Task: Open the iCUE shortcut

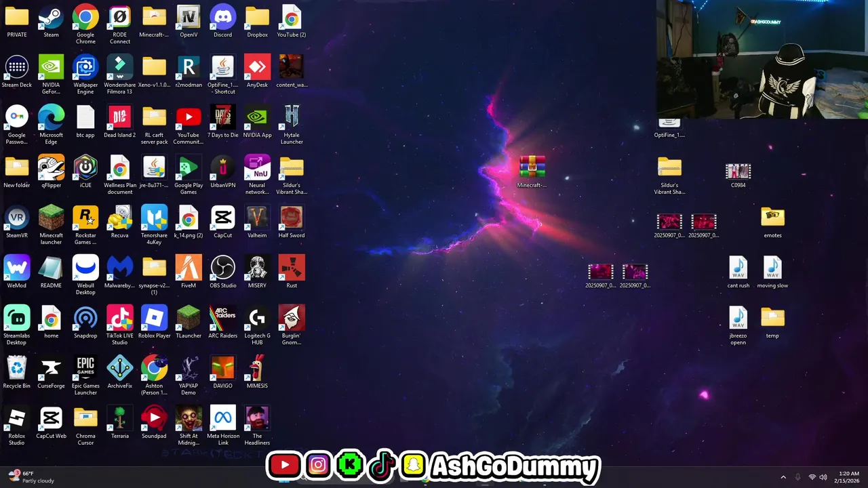Action: (x=85, y=171)
